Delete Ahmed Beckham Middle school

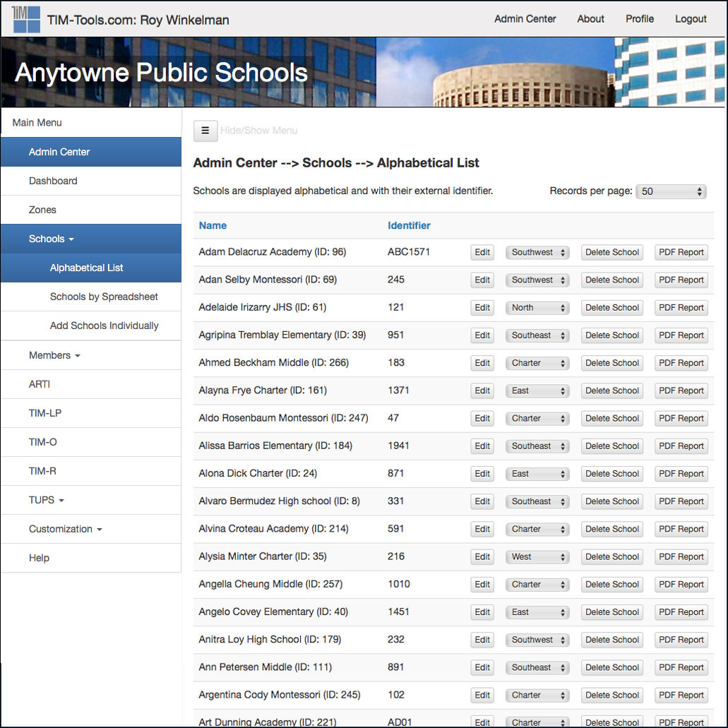(612, 363)
